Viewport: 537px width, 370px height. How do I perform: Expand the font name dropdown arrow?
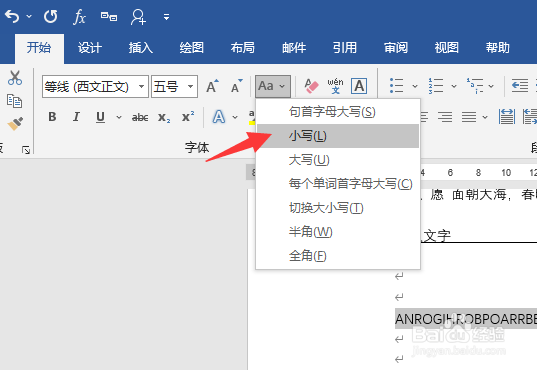(x=141, y=86)
